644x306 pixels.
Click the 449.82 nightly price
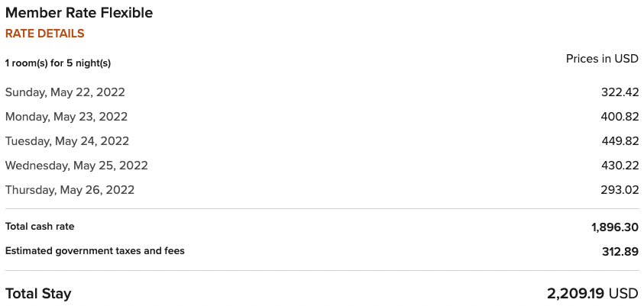click(x=619, y=141)
